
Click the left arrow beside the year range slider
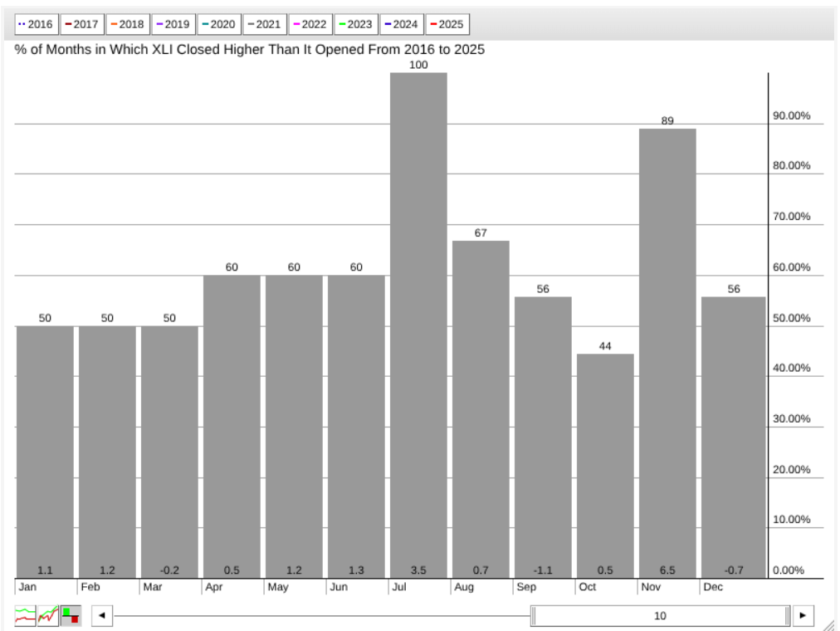[102, 615]
